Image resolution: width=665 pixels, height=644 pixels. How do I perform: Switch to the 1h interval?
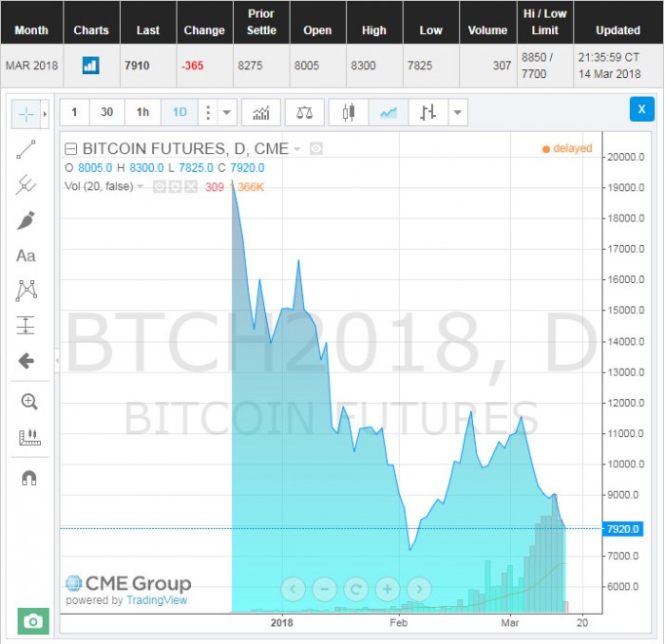[x=142, y=112]
